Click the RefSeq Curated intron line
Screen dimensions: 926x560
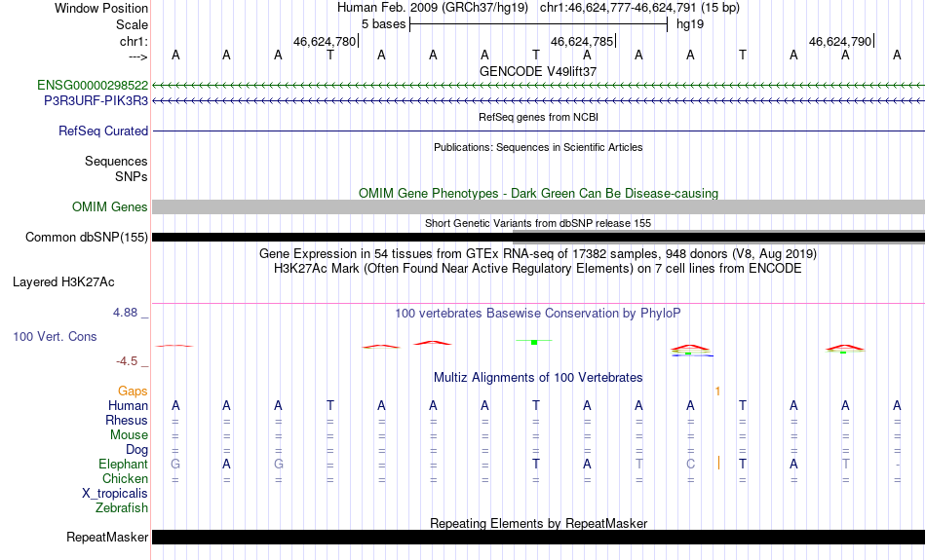click(x=538, y=131)
